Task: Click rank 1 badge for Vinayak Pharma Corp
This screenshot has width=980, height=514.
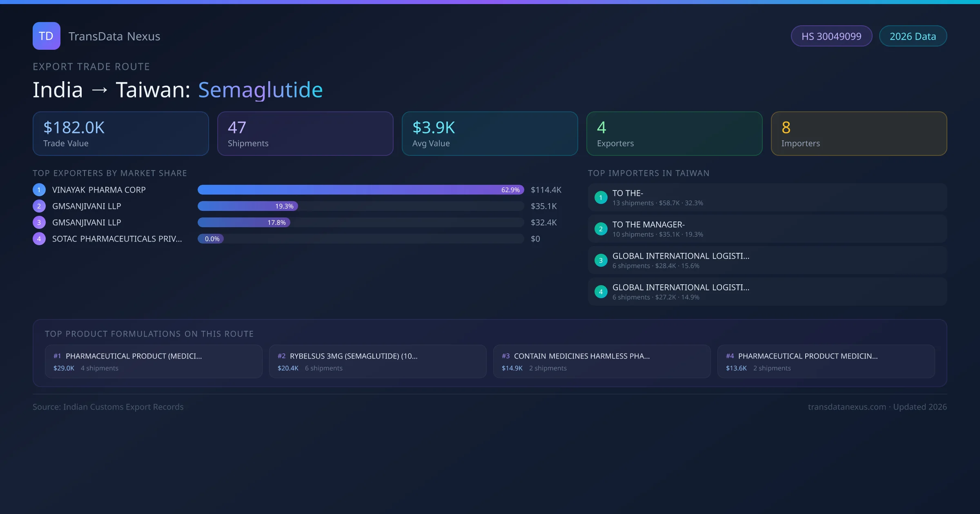Action: (39, 190)
